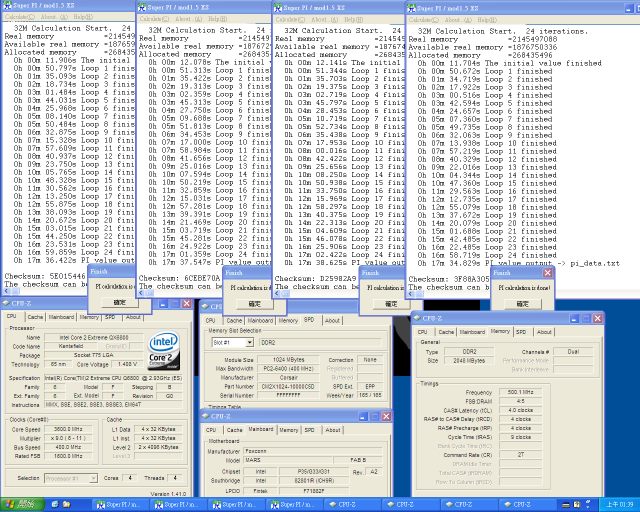Click the CPU-Z title bar icon of the Processor window

tap(6, 303)
